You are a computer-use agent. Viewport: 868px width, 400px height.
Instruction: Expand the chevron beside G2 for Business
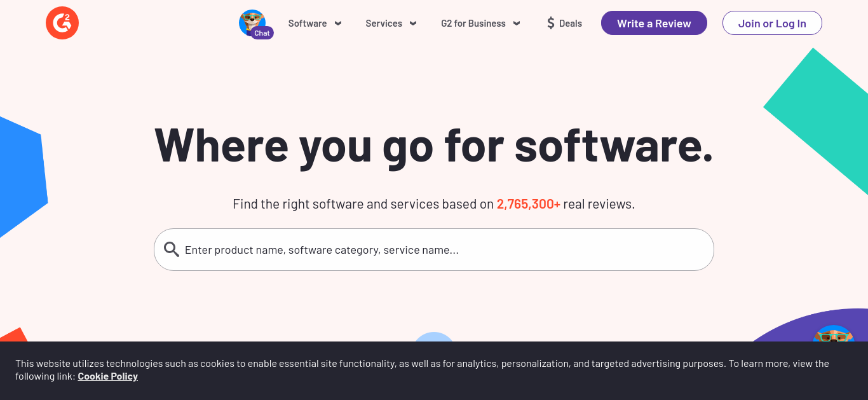pos(517,24)
